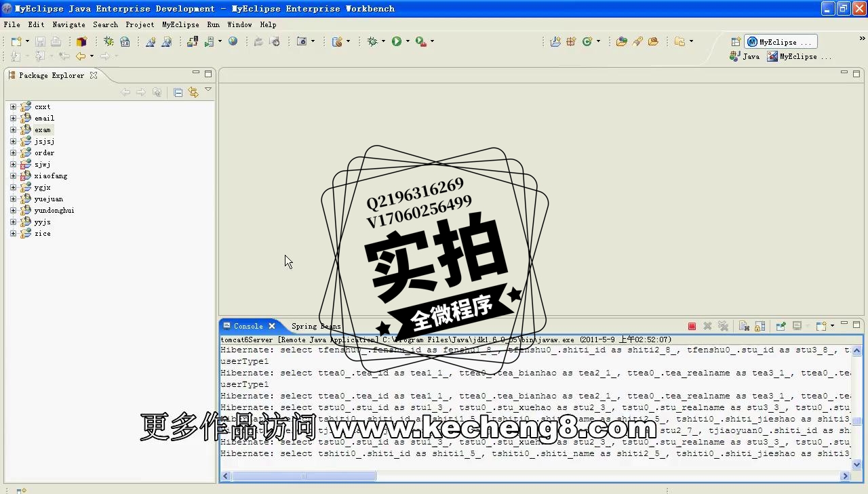Open the Project menu
Viewport: 868px width, 494px height.
pos(140,24)
